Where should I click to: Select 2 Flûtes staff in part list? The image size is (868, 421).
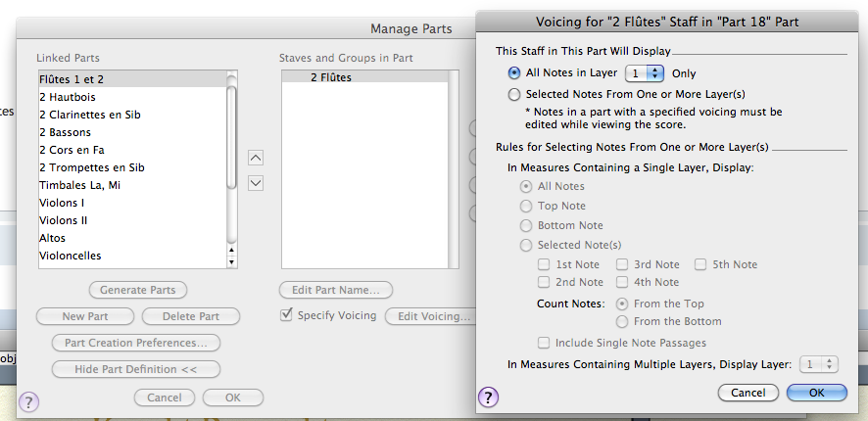[x=331, y=77]
